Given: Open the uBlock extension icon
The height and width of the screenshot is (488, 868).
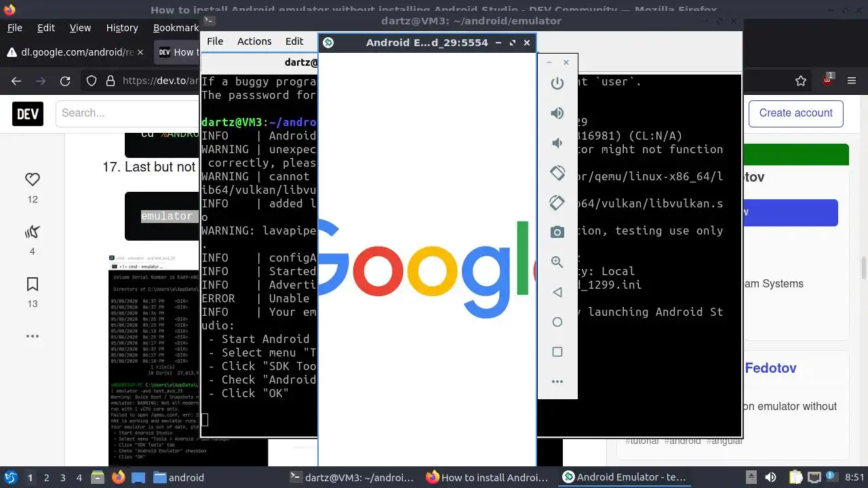Looking at the screenshot, I should 828,79.
